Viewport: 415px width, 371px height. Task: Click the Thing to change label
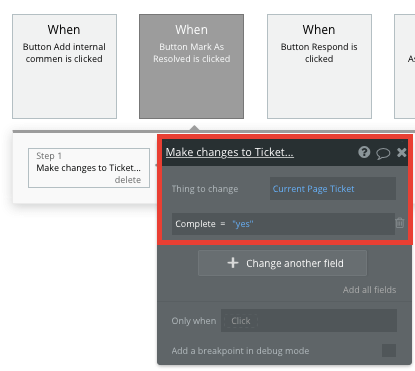pyautogui.click(x=205, y=189)
